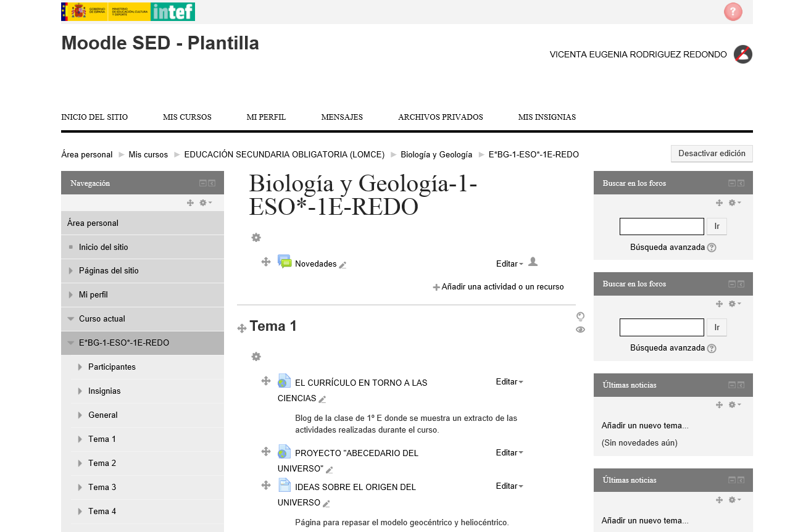This screenshot has width=790, height=532.
Task: Collapse Curso actual in the navigation panel
Action: [70, 319]
